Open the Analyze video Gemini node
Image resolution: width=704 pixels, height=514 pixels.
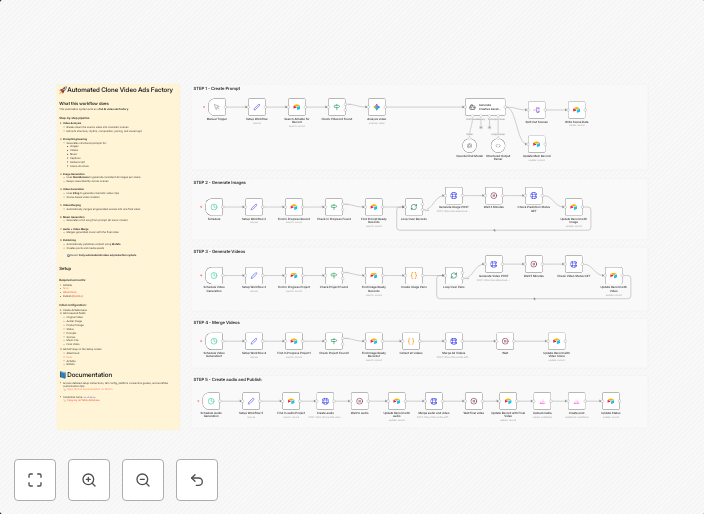pos(377,107)
